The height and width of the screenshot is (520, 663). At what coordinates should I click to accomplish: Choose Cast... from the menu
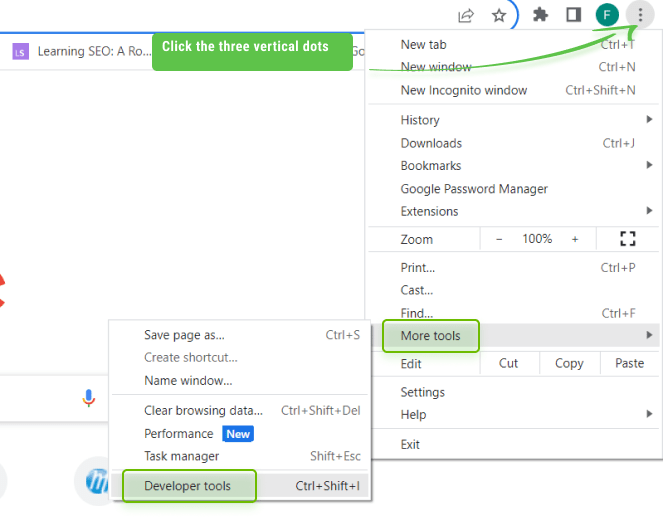coord(513,290)
